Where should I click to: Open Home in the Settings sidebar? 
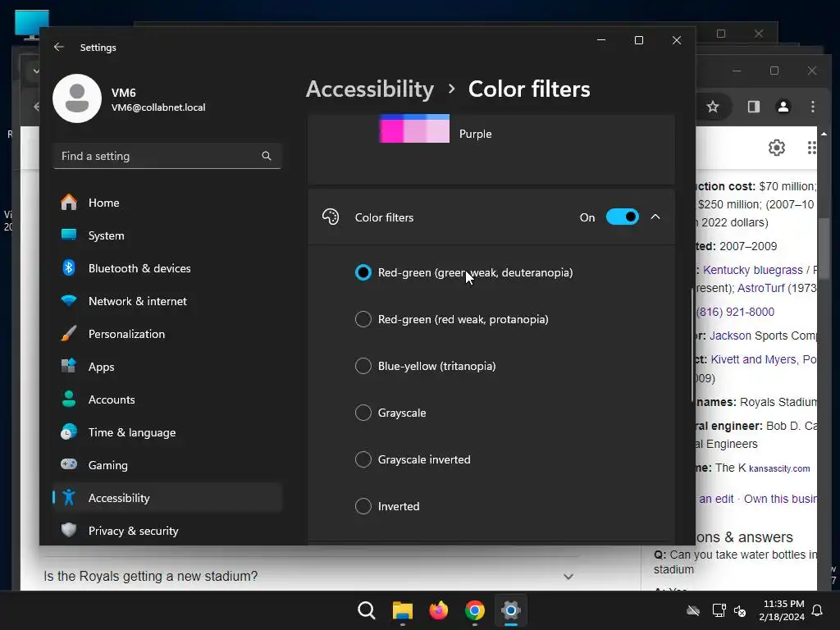tap(167, 203)
